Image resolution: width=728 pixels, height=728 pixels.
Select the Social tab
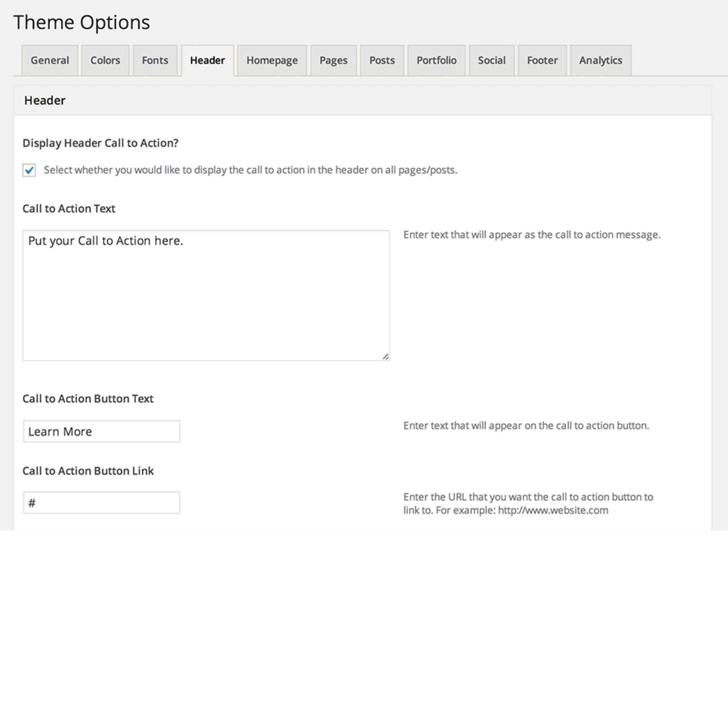(492, 60)
